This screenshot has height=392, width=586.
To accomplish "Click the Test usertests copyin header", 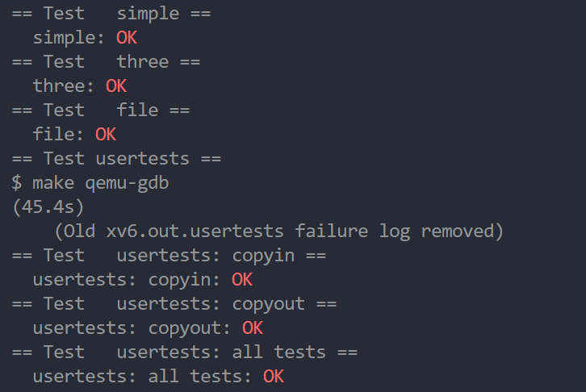I will click(169, 256).
